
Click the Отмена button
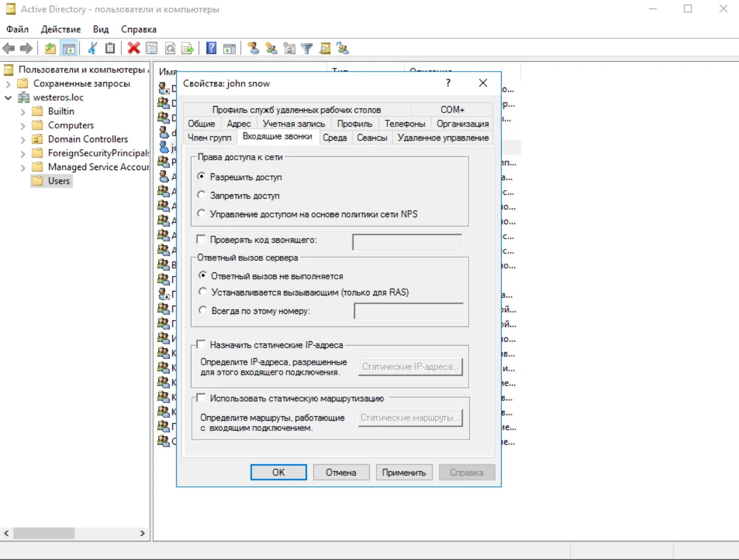[x=341, y=472]
